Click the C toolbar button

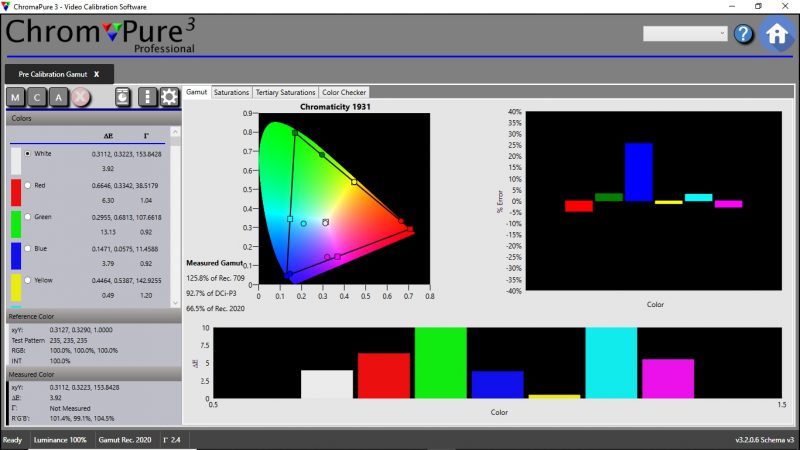(38, 97)
